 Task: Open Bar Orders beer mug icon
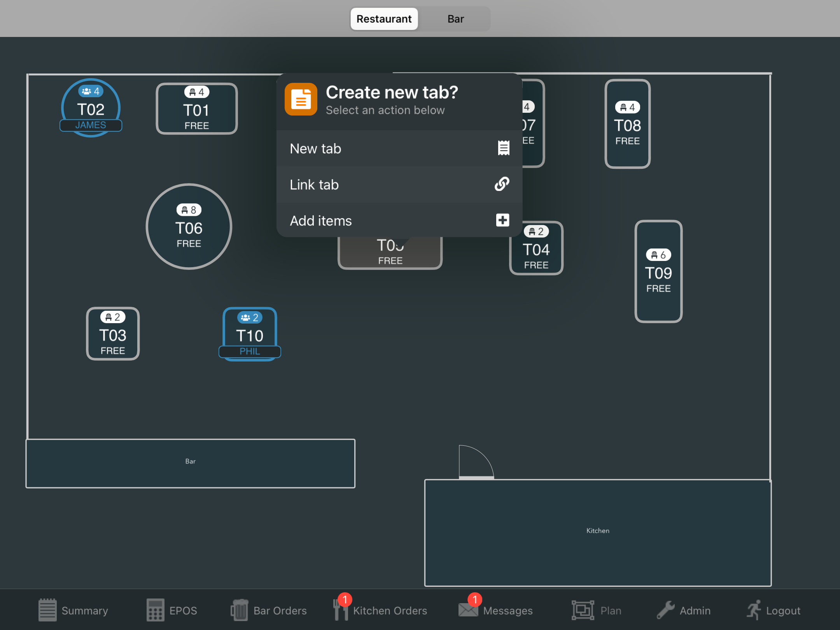(x=240, y=610)
